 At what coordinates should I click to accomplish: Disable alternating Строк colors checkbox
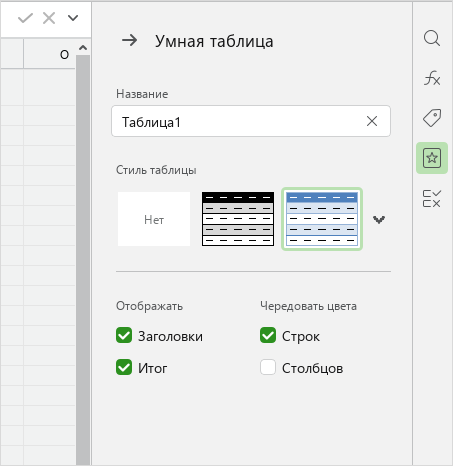coord(268,335)
